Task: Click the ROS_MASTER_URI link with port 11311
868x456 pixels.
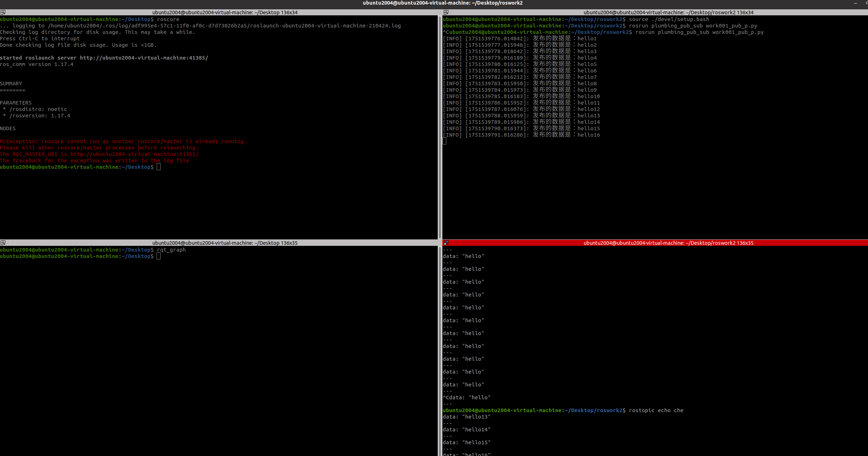Action: coord(134,154)
